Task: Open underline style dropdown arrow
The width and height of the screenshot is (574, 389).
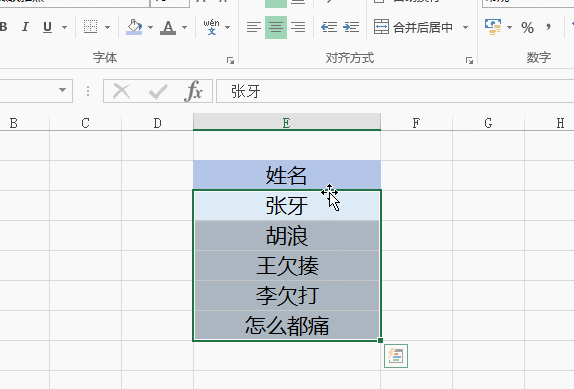Action: tap(64, 27)
